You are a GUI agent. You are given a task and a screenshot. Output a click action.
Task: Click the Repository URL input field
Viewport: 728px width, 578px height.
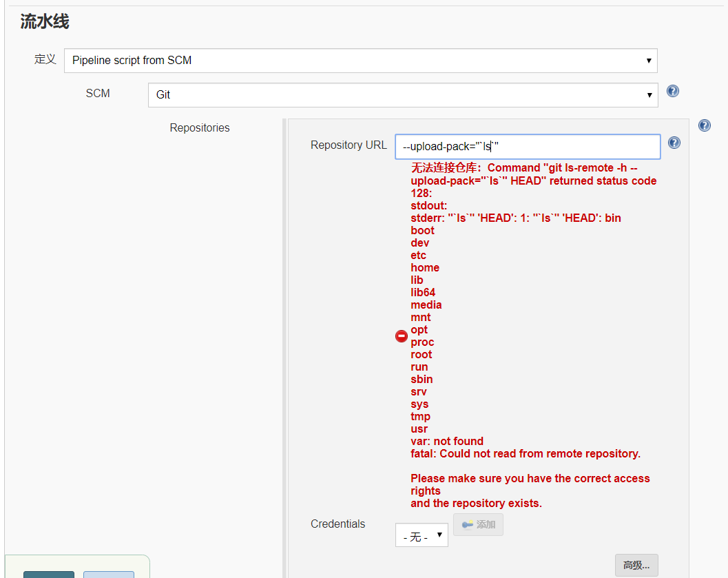pos(528,147)
